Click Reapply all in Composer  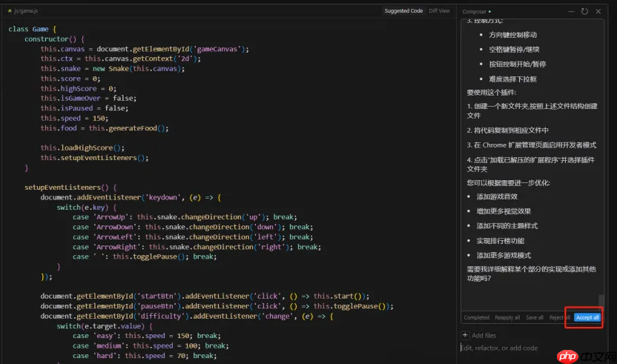pos(507,317)
